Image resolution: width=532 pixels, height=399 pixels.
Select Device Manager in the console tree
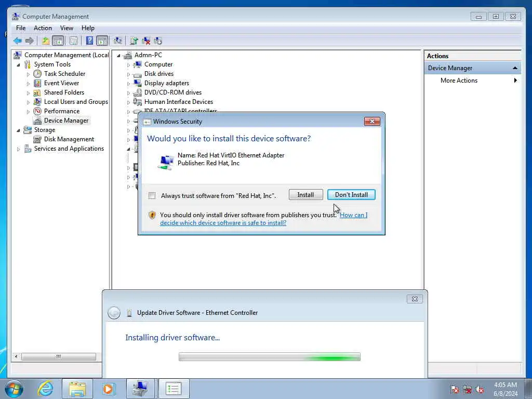tap(66, 121)
